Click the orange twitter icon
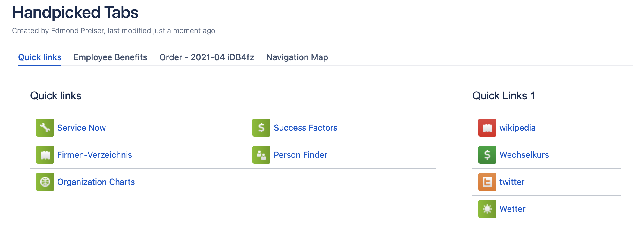The image size is (644, 239). [487, 182]
